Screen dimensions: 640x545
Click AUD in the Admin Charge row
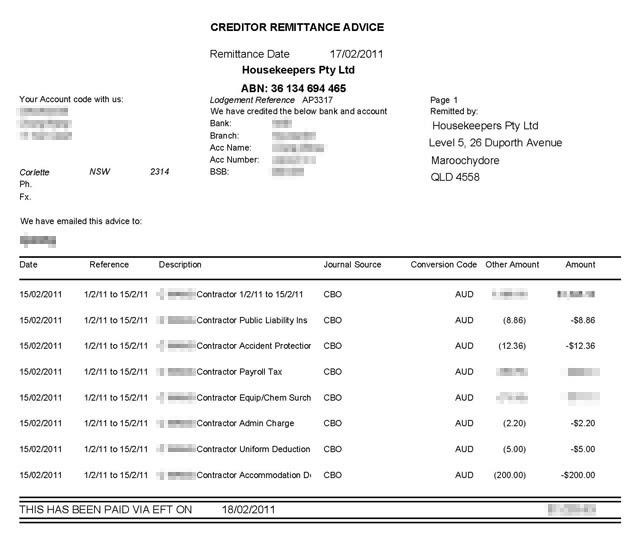tap(464, 423)
